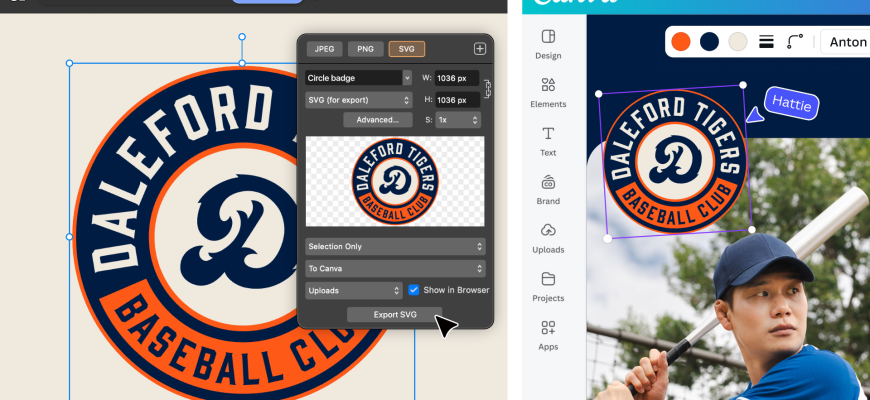Open the corner rounding icon in Canva toolbar
This screenshot has width=870, height=400.
click(795, 42)
